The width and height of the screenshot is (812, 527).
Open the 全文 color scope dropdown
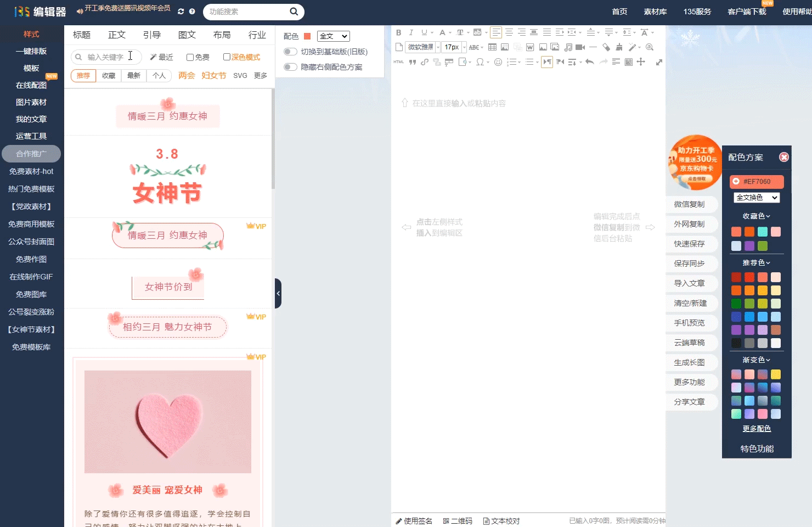(x=333, y=36)
